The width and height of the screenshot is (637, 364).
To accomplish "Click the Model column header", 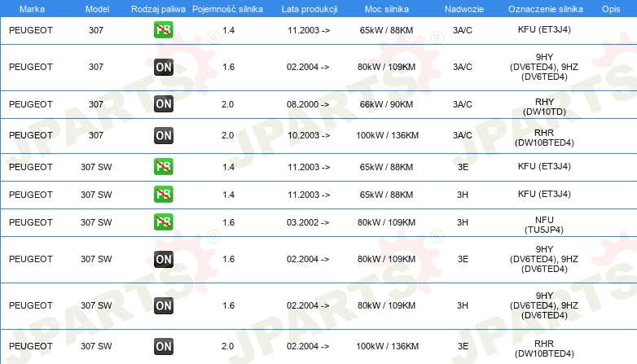I will click(x=97, y=9).
